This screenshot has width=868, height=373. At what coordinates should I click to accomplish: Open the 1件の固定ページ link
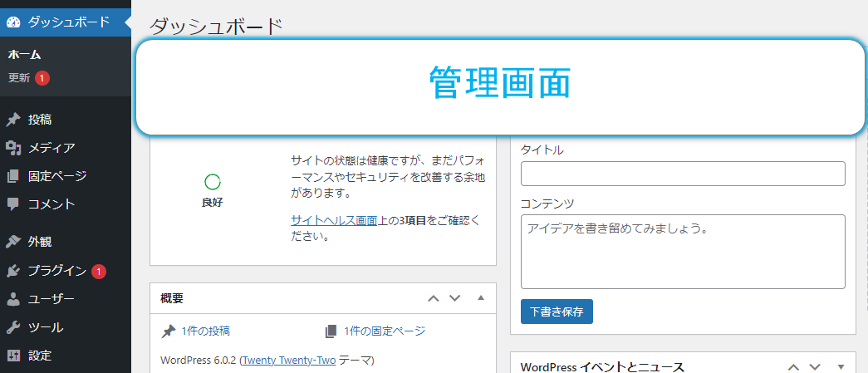pos(385,331)
